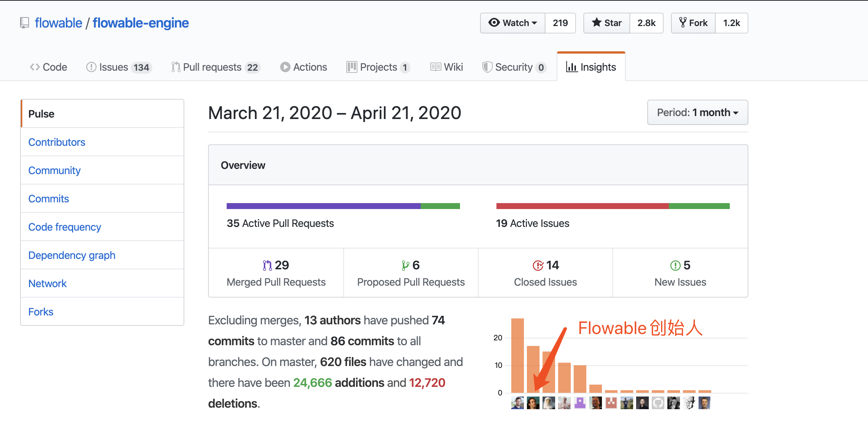Click the repository book icon
This screenshot has width=868, height=430.
point(25,23)
